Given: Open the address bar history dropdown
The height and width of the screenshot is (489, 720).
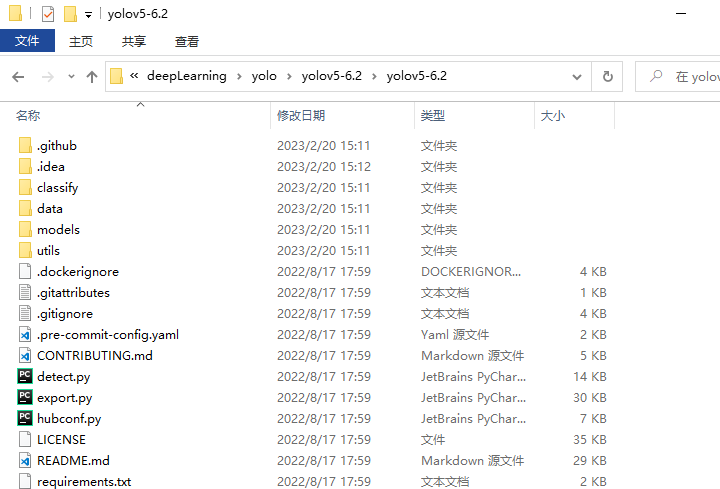Looking at the screenshot, I should point(577,77).
